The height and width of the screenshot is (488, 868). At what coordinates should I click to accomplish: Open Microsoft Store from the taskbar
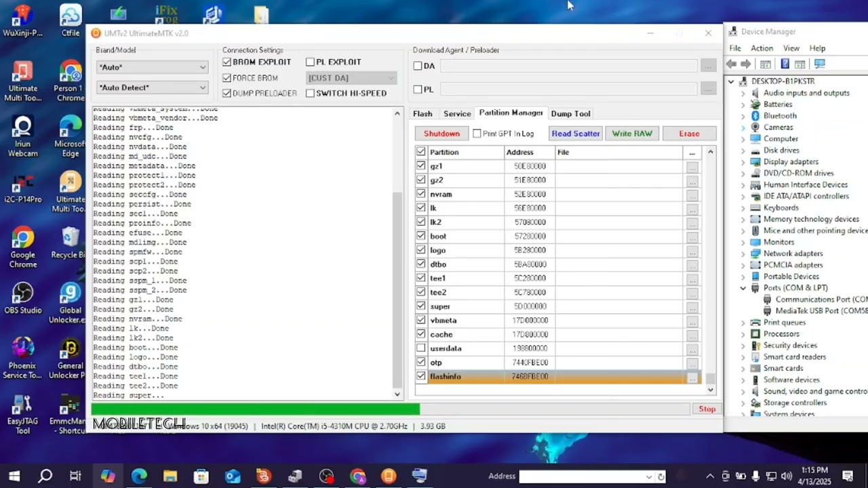(201, 476)
